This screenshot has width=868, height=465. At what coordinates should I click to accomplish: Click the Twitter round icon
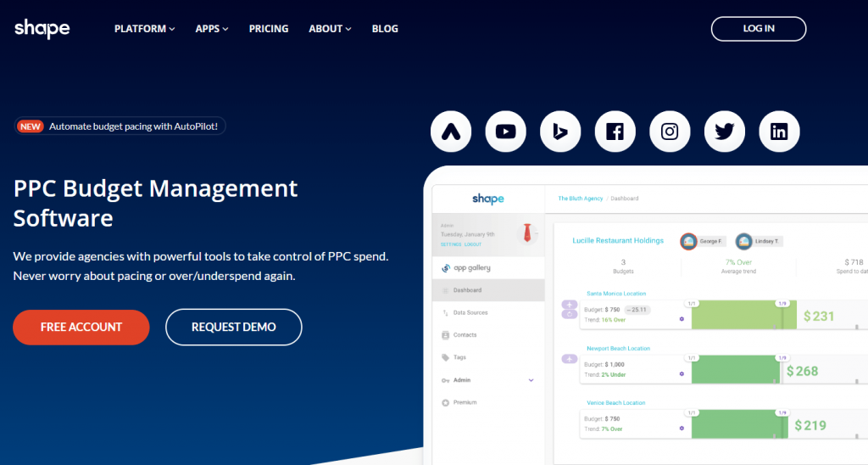(725, 132)
